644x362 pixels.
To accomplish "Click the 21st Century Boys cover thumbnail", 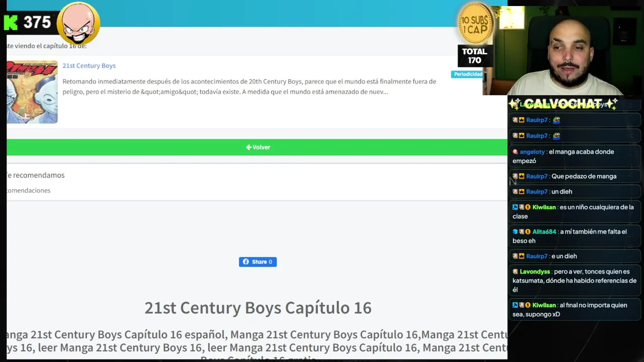I will pyautogui.click(x=32, y=92).
